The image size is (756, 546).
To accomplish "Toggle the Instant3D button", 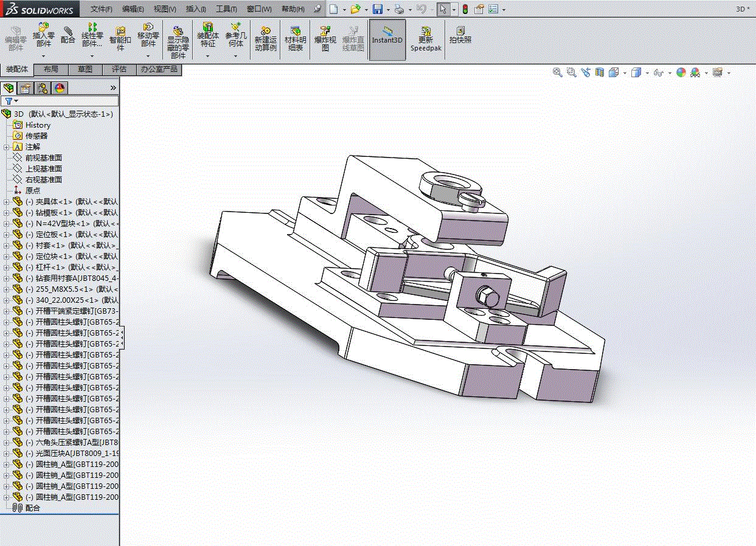I will click(387, 40).
